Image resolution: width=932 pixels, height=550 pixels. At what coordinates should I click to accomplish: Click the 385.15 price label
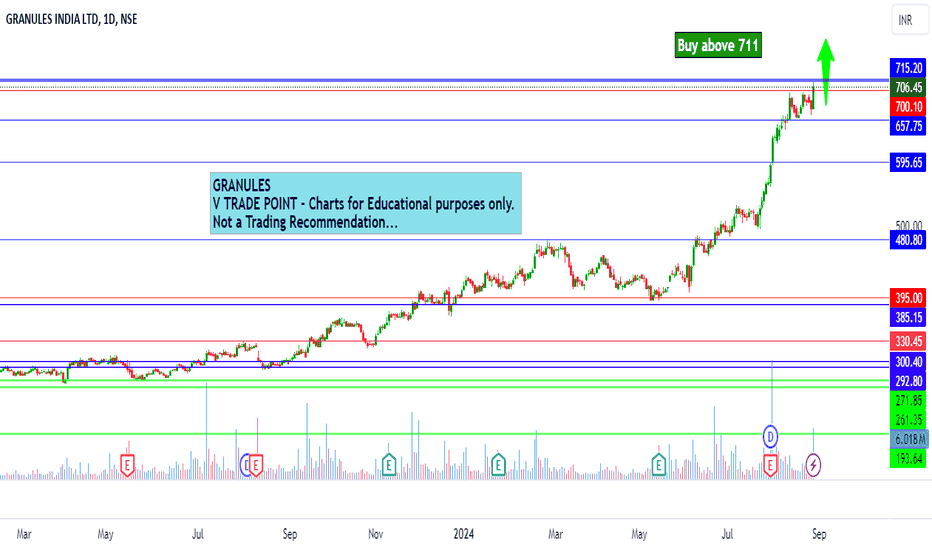pyautogui.click(x=908, y=318)
